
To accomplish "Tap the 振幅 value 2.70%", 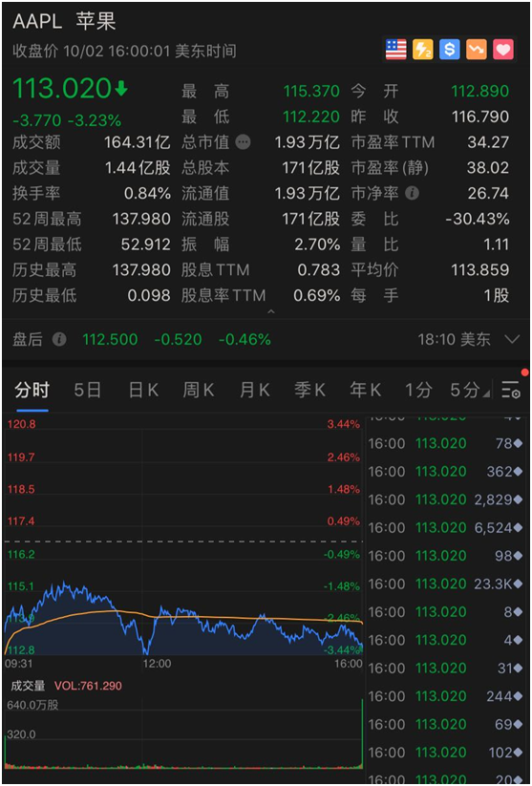I will point(317,244).
